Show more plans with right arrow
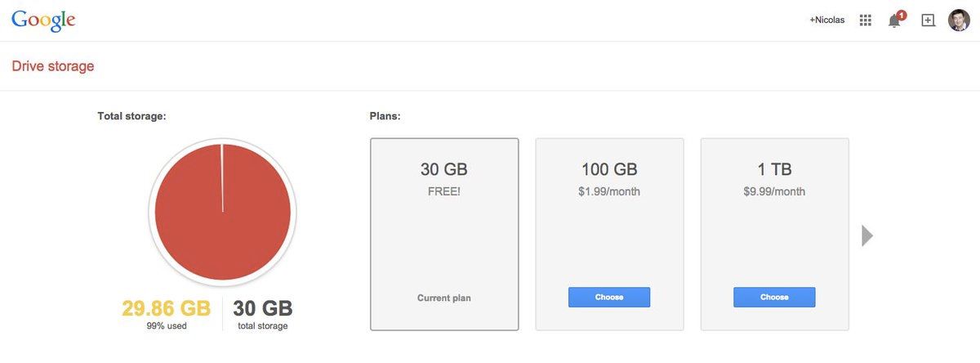This screenshot has height=363, width=980. [x=867, y=235]
